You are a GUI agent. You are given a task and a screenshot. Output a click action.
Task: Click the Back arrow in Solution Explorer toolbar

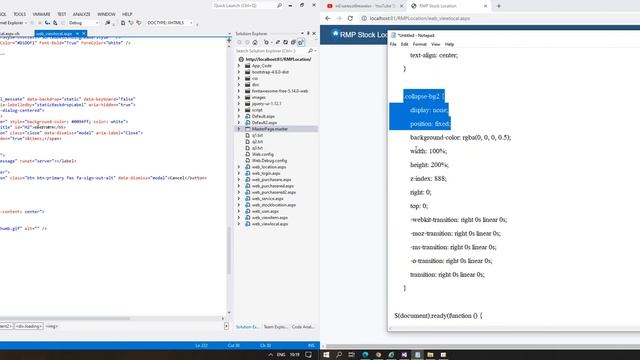239,42
